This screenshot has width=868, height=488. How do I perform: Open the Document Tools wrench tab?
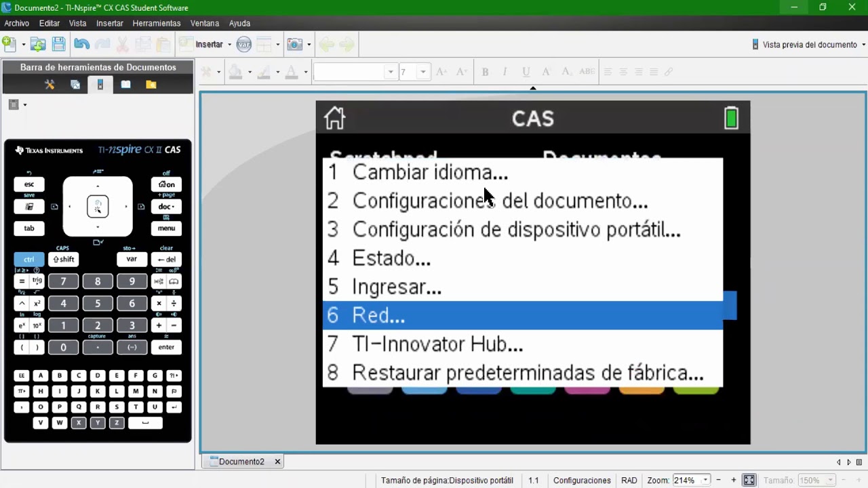point(50,85)
